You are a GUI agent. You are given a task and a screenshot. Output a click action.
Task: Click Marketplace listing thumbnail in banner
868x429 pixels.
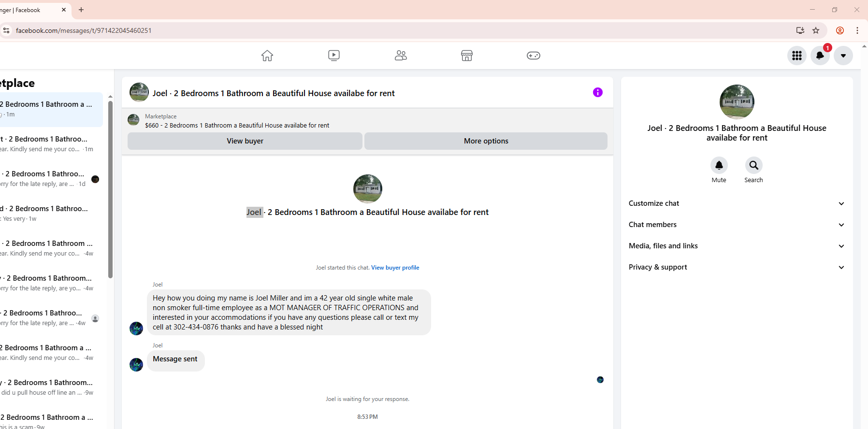133,119
